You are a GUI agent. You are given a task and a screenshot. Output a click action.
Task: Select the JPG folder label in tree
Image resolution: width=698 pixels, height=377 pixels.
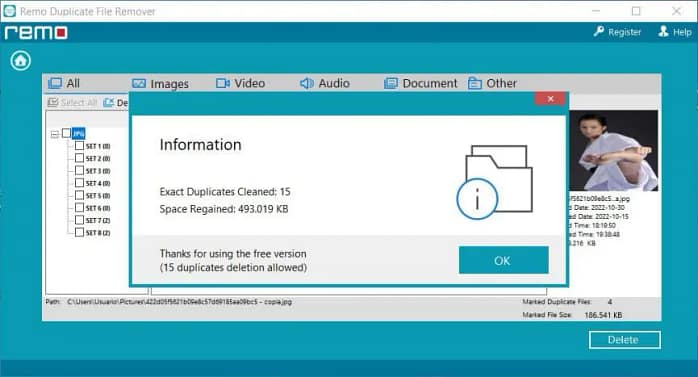78,133
